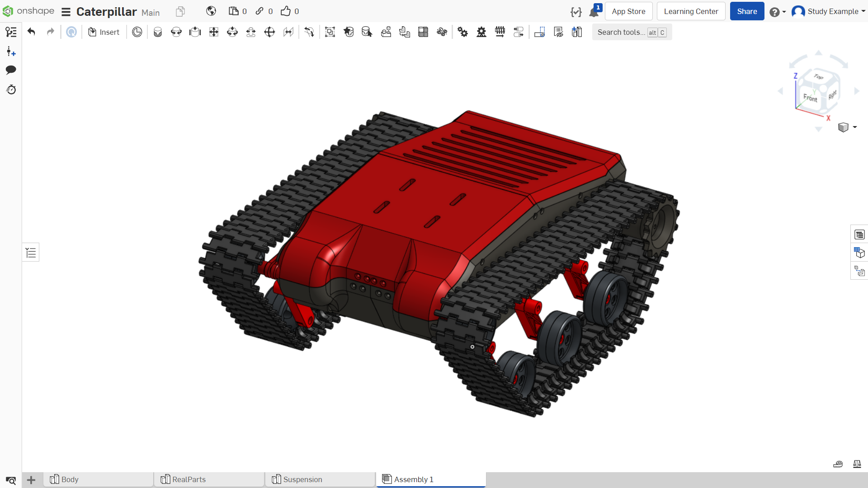868x488 pixels.
Task: Open the bottom right-edge panel icon
Action: [x=859, y=271]
